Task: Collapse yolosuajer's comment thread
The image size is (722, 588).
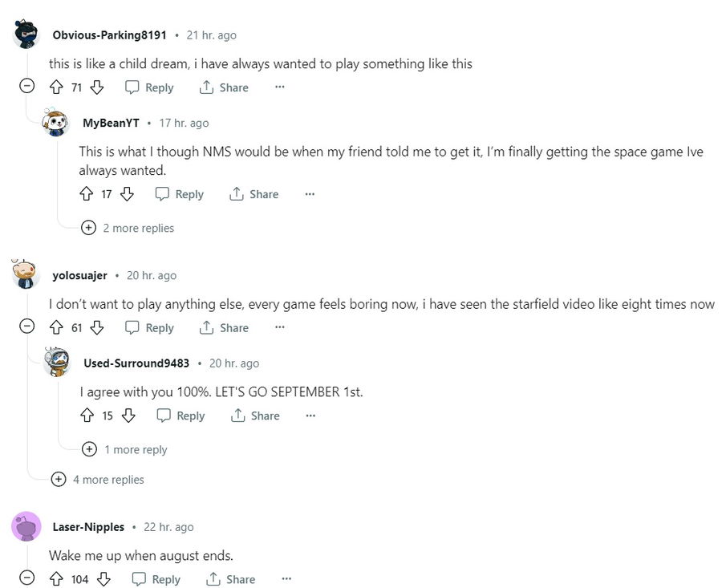Action: coord(27,326)
